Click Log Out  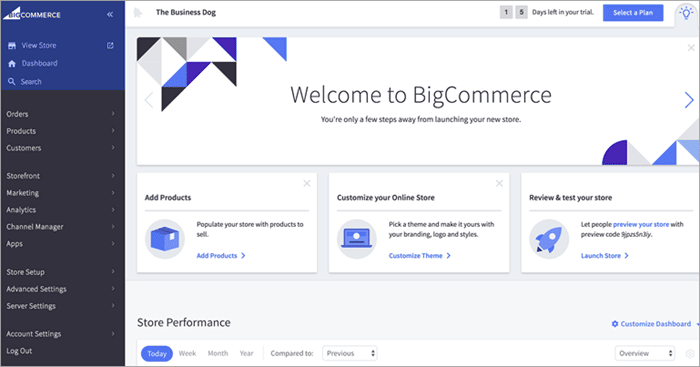[19, 351]
